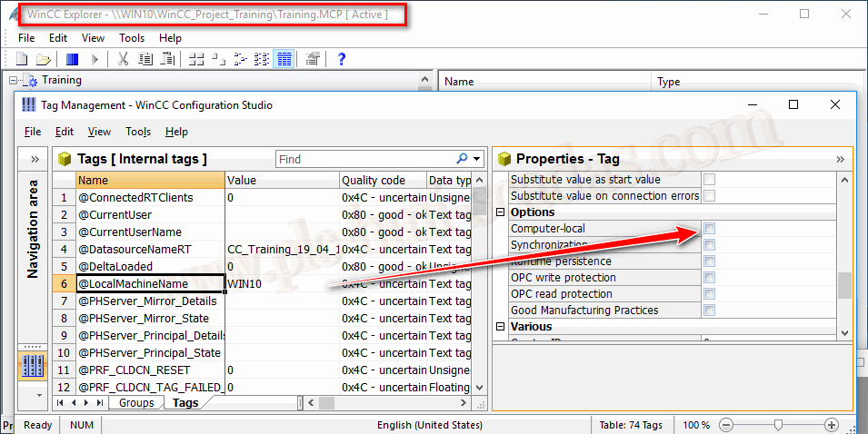Click the Open project folder icon
Image resolution: width=868 pixels, height=434 pixels.
pyautogui.click(x=43, y=60)
